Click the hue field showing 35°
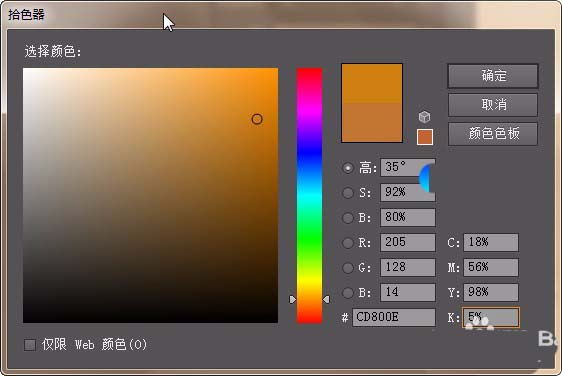562x376 pixels. pos(408,167)
